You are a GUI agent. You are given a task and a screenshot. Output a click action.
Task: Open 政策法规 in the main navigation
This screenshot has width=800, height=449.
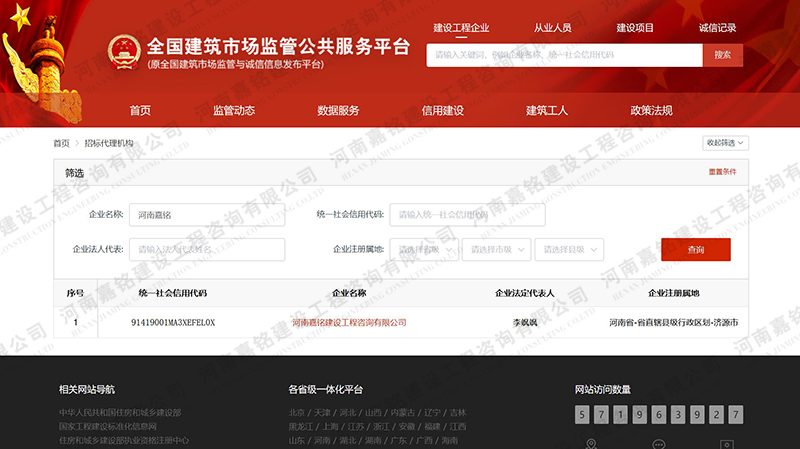[x=651, y=110]
